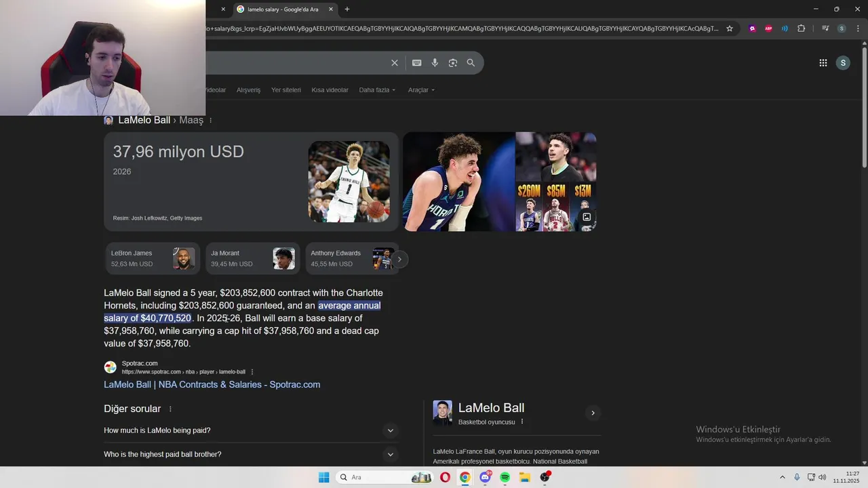Viewport: 868px width, 488px height.
Task: Open the OBS icon in the taskbar
Action: [x=545, y=477]
